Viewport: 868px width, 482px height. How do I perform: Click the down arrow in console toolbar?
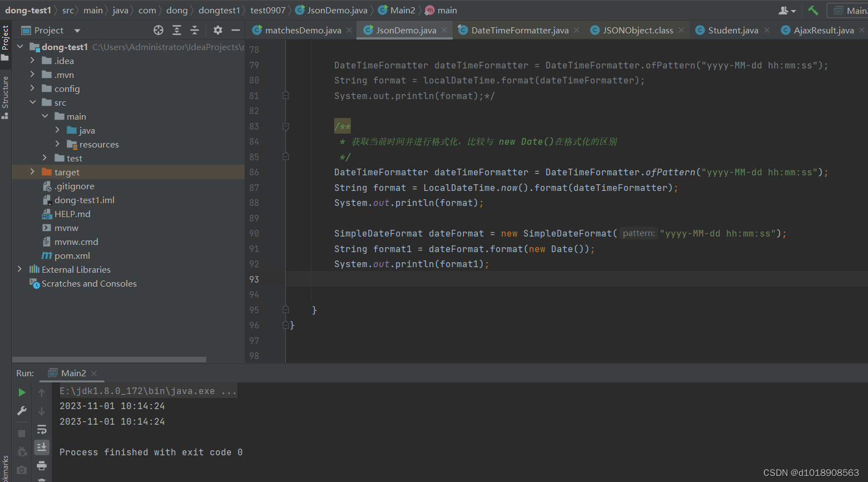(42, 411)
